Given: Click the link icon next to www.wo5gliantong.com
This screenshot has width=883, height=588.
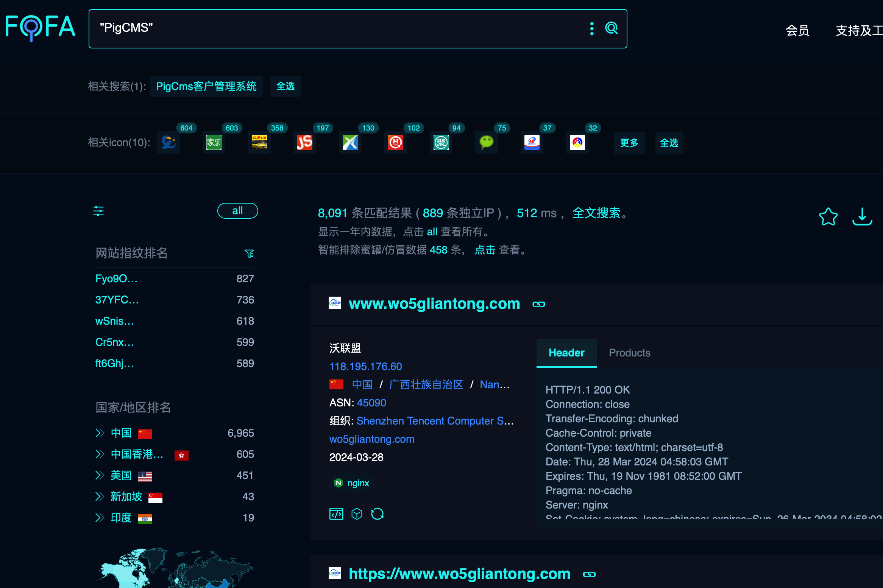Looking at the screenshot, I should pyautogui.click(x=538, y=303).
